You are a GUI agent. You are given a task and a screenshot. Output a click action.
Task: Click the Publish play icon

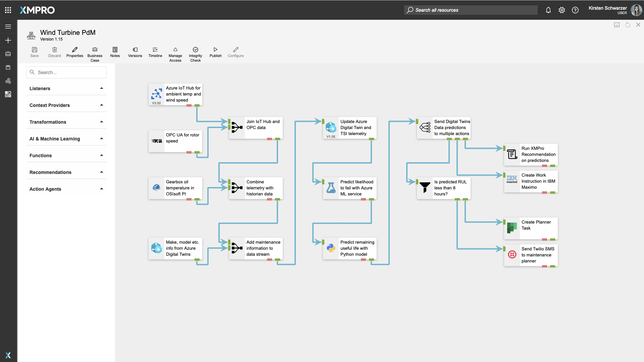[216, 50]
